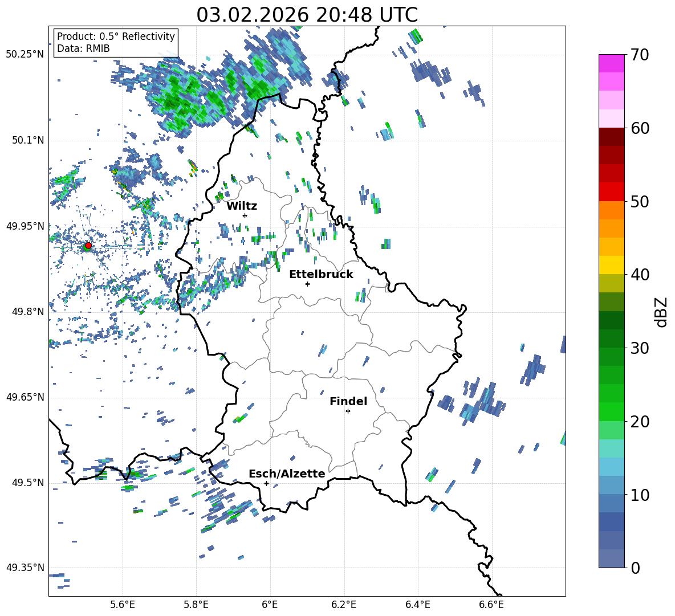Select the Findel city label
The height and width of the screenshot is (616, 675).
(x=348, y=401)
